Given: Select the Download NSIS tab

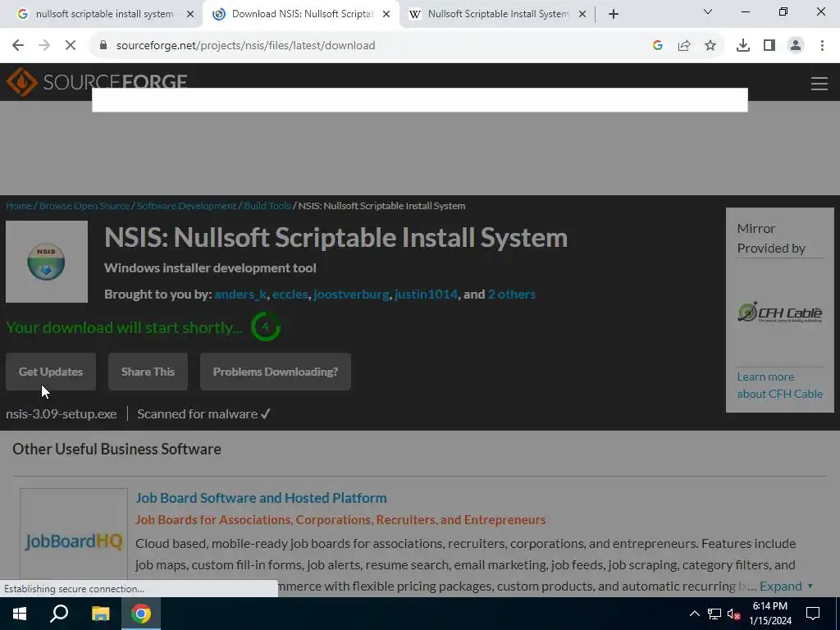Looking at the screenshot, I should (x=302, y=15).
